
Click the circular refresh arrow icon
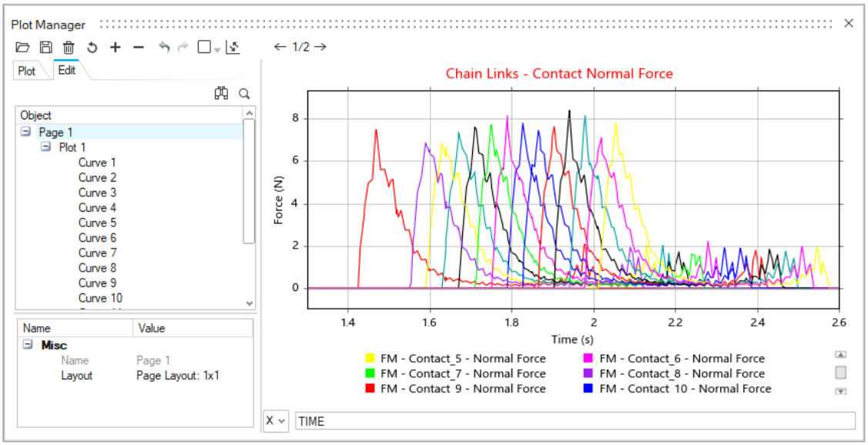coord(92,47)
